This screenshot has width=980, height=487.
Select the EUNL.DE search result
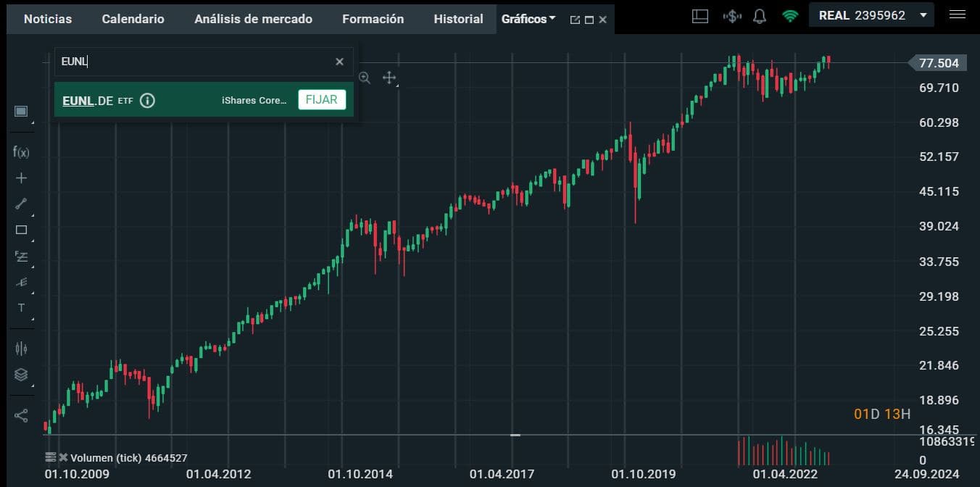pos(87,101)
